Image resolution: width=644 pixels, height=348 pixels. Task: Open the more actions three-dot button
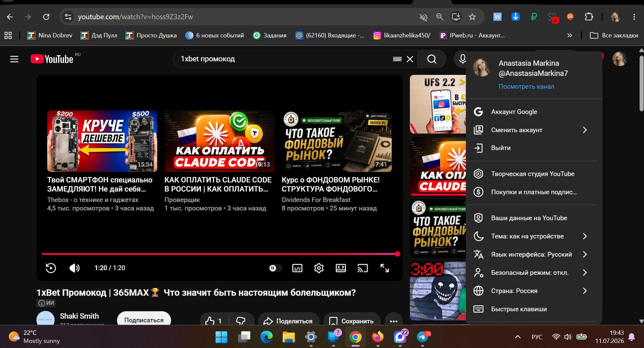click(x=394, y=321)
